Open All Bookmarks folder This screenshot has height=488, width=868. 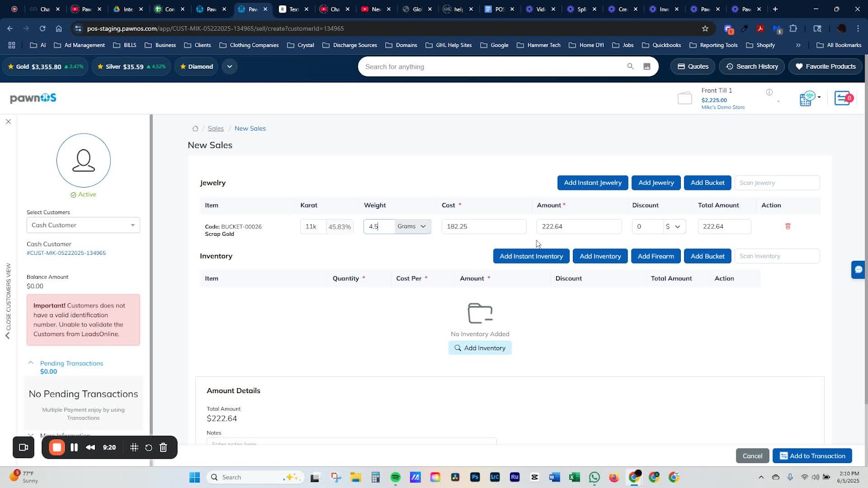click(x=839, y=45)
